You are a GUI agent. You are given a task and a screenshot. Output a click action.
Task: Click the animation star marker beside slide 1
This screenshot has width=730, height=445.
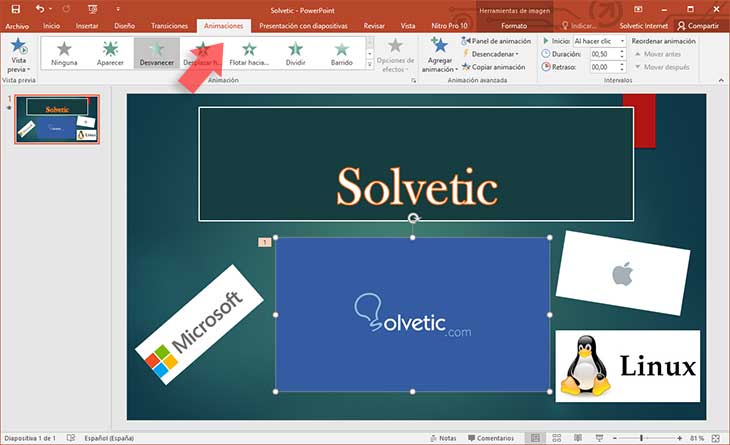point(9,108)
